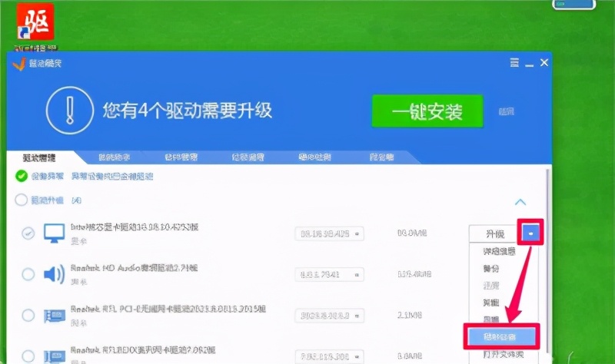Click the Realtek HD Audio driver name
Image resolution: width=615 pixels, height=364 pixels.
click(134, 268)
